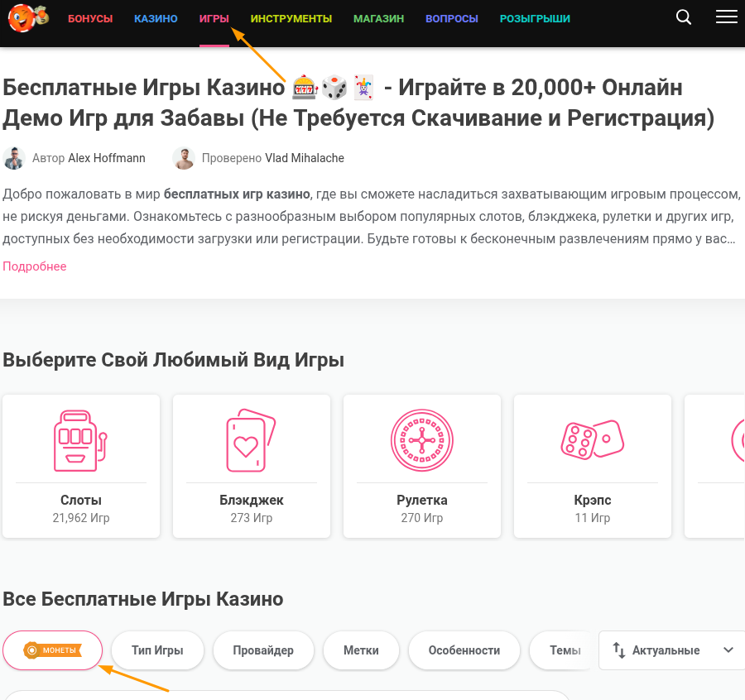Click the site logo mascot icon
This screenshot has width=745, height=700.
click(28, 18)
